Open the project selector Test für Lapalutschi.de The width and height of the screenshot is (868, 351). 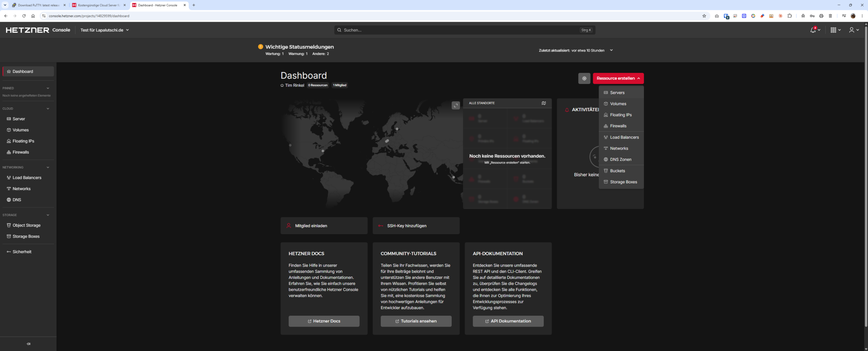(x=104, y=30)
